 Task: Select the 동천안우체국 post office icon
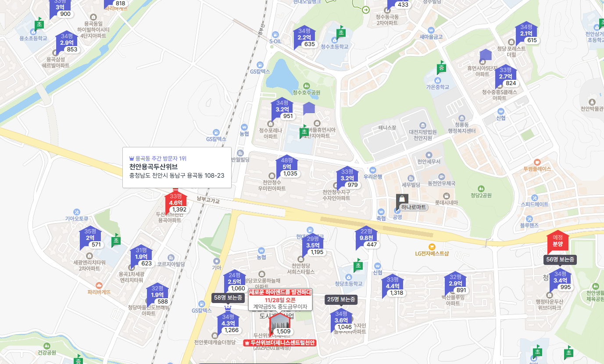[442, 176]
